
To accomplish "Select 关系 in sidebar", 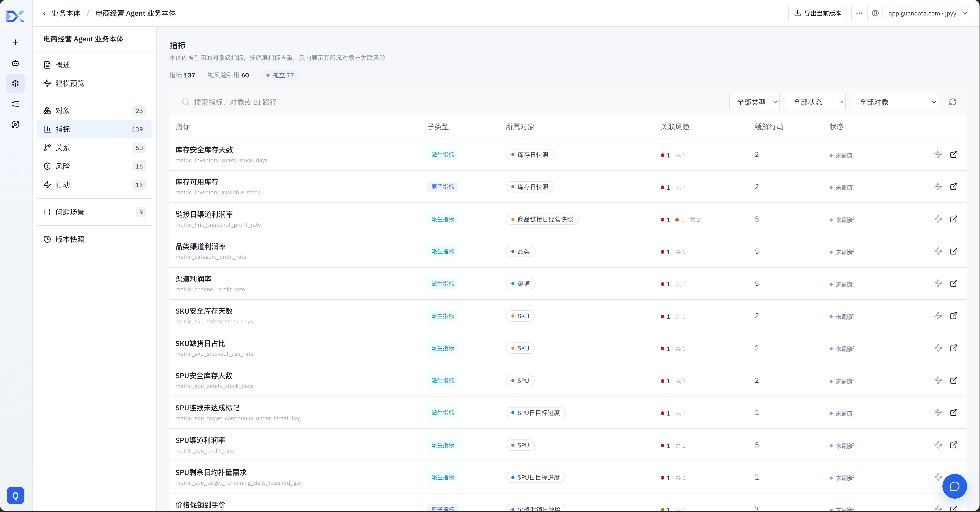I will pyautogui.click(x=94, y=148).
